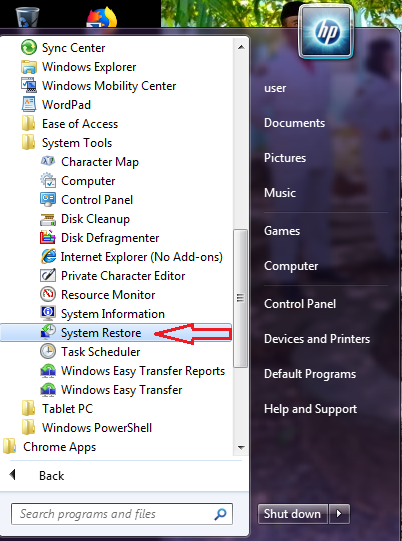Viewport: 402px width, 541px height.
Task: Click the System Restore icon
Action: [48, 332]
